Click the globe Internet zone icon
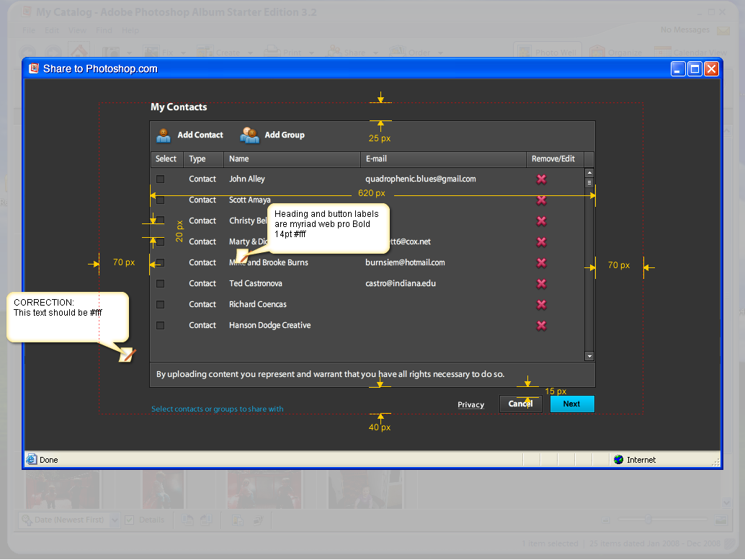 pos(618,459)
